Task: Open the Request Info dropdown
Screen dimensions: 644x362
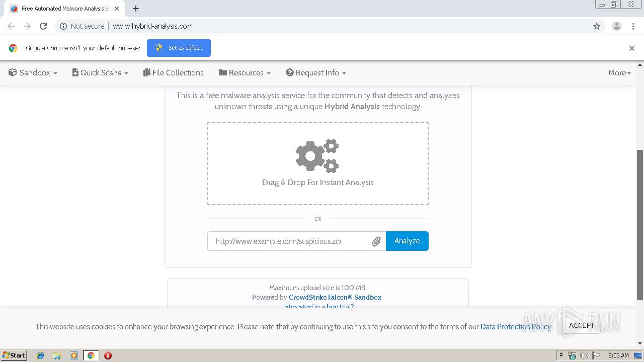Action: [x=316, y=72]
